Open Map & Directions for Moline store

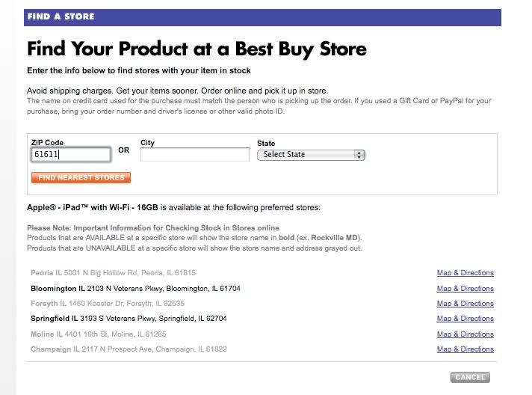tap(465, 334)
